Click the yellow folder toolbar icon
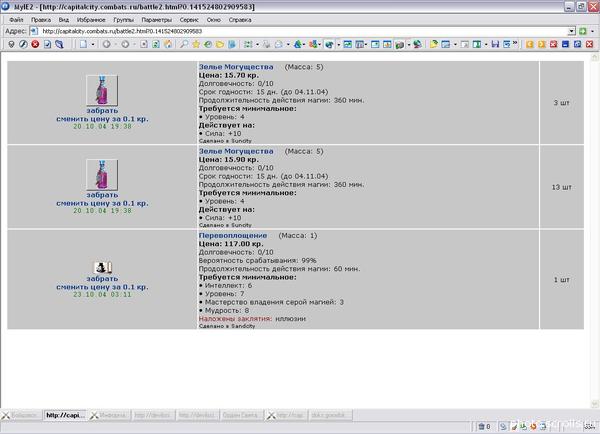This screenshot has width=600, height=434. (x=220, y=44)
